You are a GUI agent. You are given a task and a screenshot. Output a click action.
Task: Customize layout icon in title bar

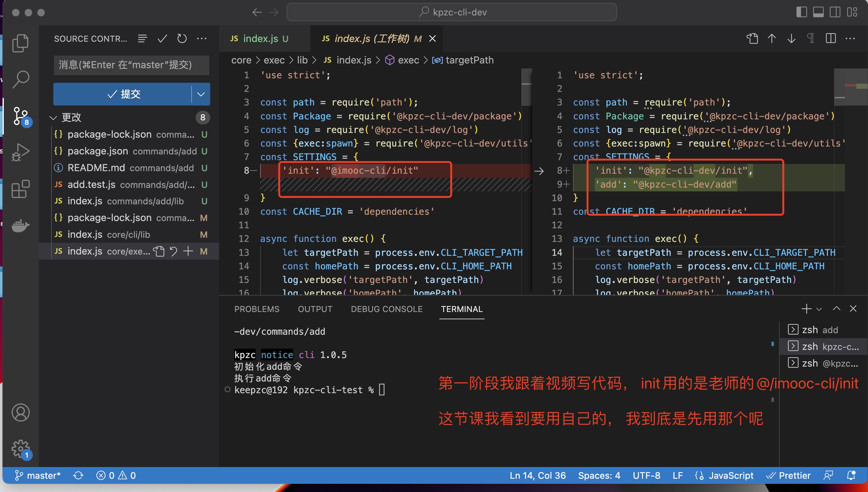(852, 12)
